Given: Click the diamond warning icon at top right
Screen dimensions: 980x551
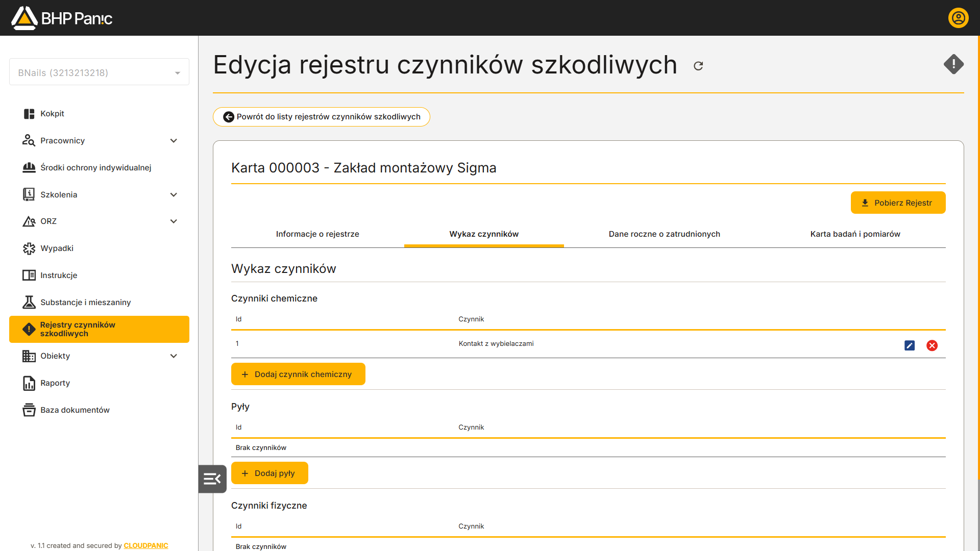Looking at the screenshot, I should coord(953,64).
